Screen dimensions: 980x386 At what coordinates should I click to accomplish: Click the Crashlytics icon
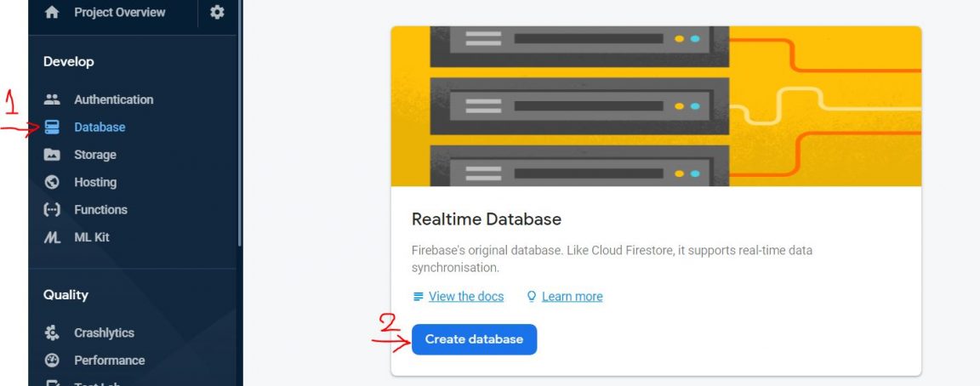pyautogui.click(x=52, y=333)
